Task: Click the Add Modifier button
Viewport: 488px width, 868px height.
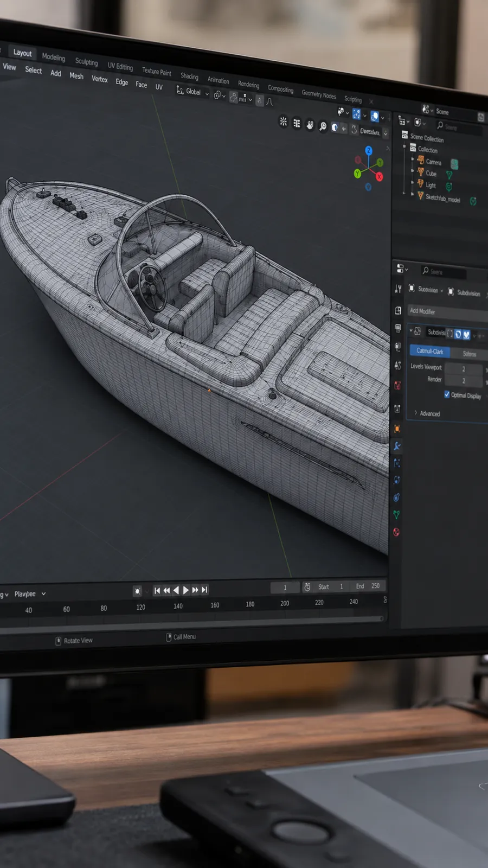Action: click(x=448, y=312)
